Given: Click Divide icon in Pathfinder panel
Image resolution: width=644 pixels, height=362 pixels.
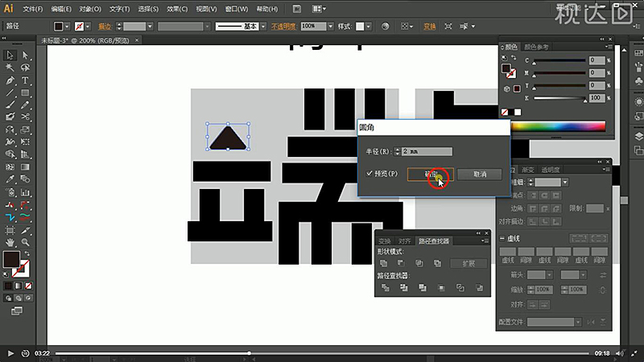Looking at the screenshot, I should click(x=386, y=288).
